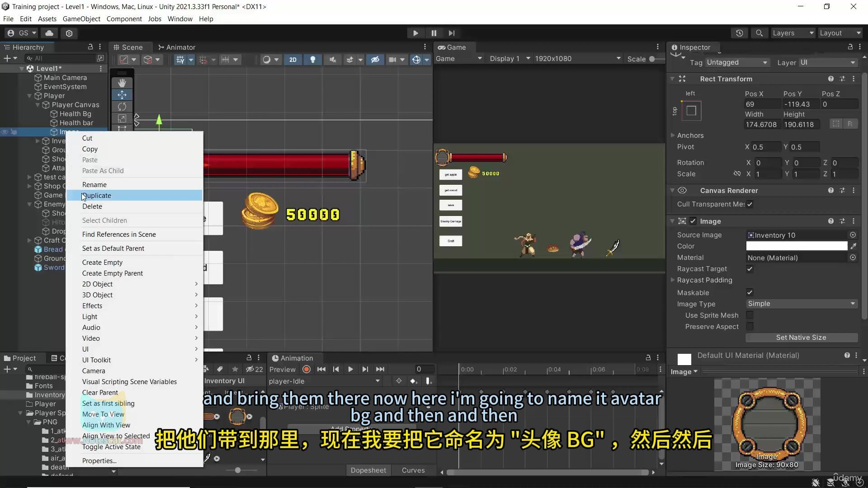Click the Source Image object picker
This screenshot has height=488, width=868.
coord(853,235)
